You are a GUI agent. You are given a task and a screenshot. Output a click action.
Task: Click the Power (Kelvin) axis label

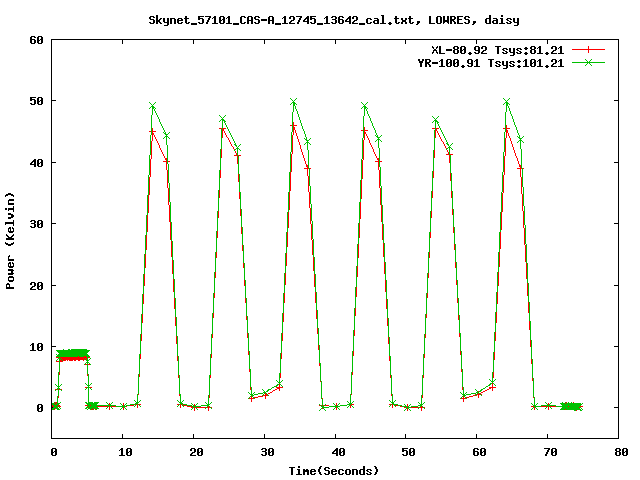pyautogui.click(x=10, y=241)
